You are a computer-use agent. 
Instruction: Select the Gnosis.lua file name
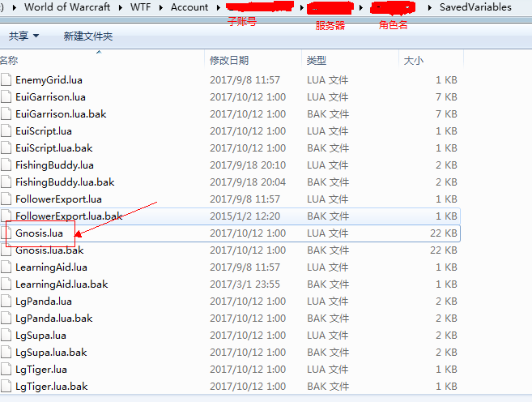click(x=39, y=233)
